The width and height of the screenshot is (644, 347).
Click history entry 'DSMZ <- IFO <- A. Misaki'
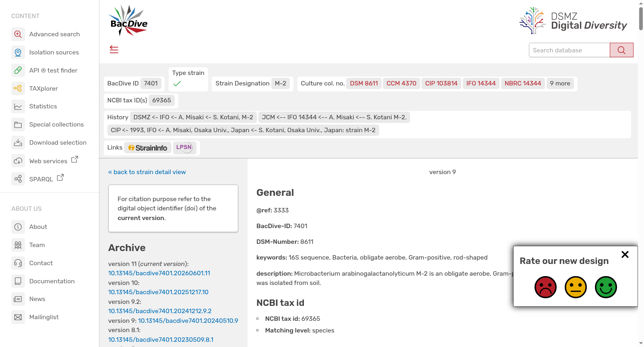coord(193,117)
